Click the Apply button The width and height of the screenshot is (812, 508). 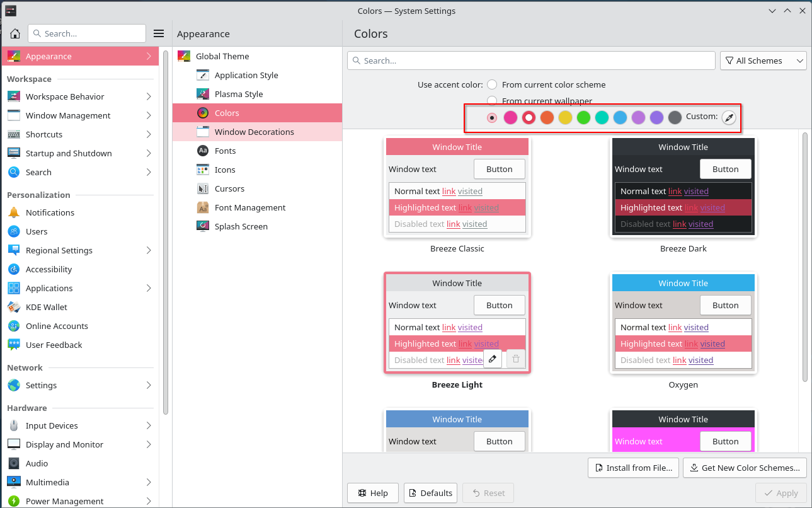click(x=781, y=493)
